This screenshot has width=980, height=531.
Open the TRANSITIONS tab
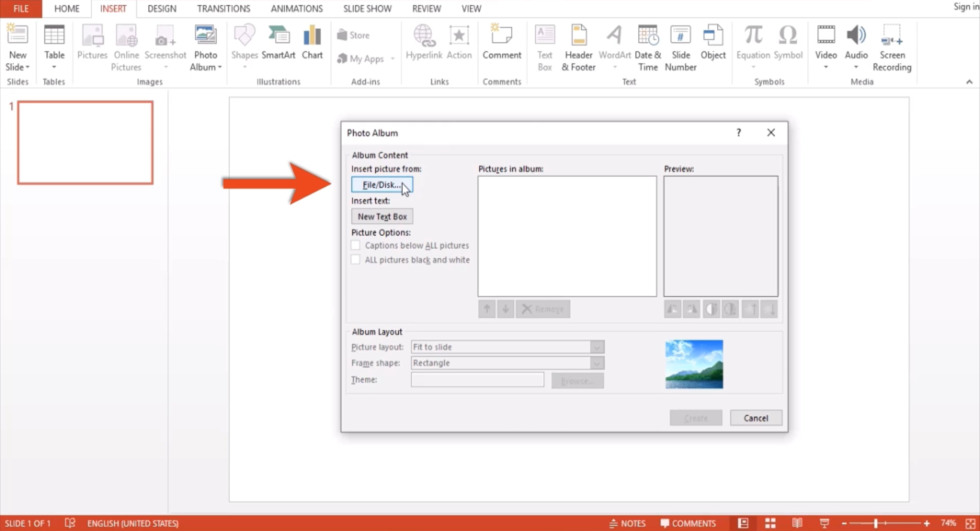[x=223, y=8]
